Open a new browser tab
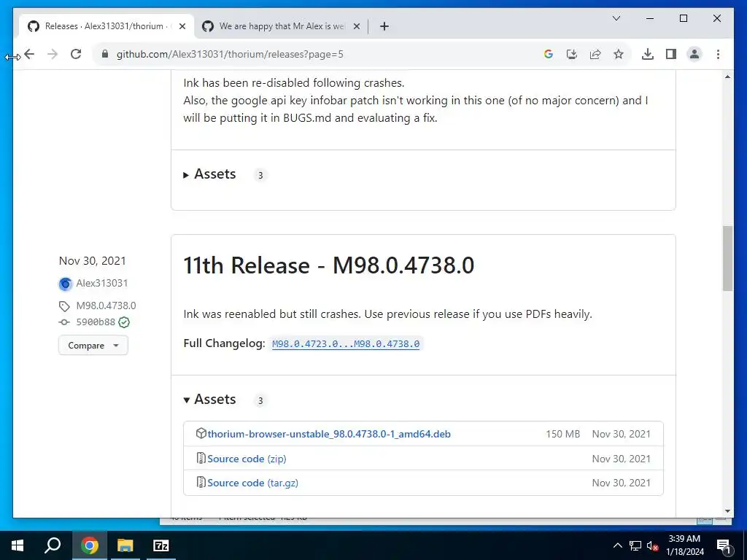This screenshot has width=747, height=560. 384,26
